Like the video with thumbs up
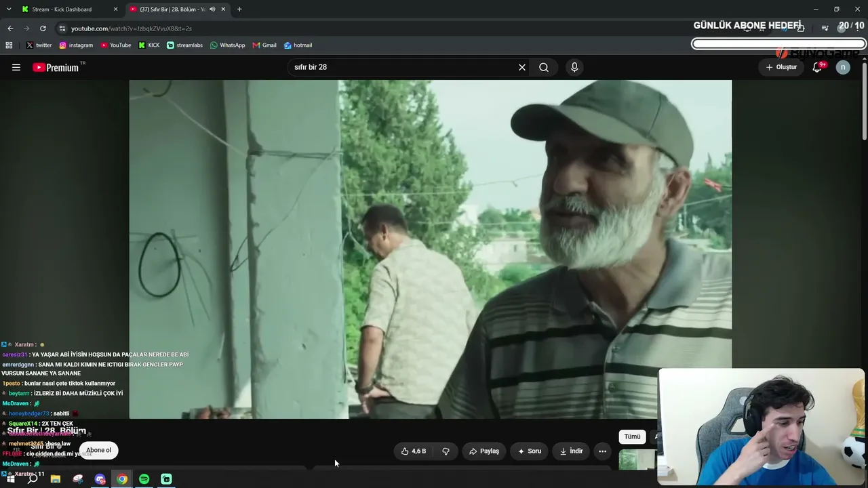Viewport: 868px width, 488px height. [x=414, y=451]
